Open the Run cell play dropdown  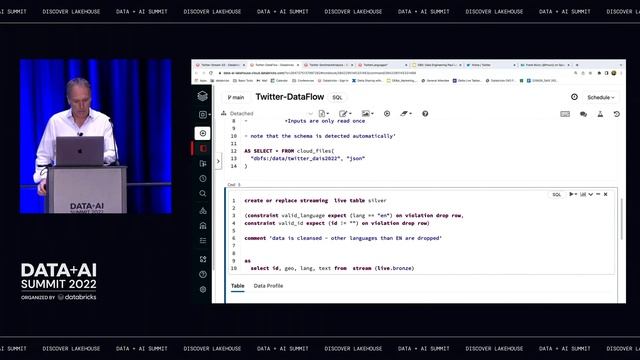[573, 194]
